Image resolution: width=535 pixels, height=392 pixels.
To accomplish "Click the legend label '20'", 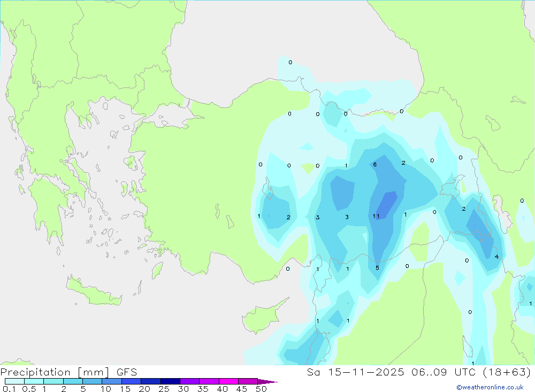I will [x=144, y=389].
